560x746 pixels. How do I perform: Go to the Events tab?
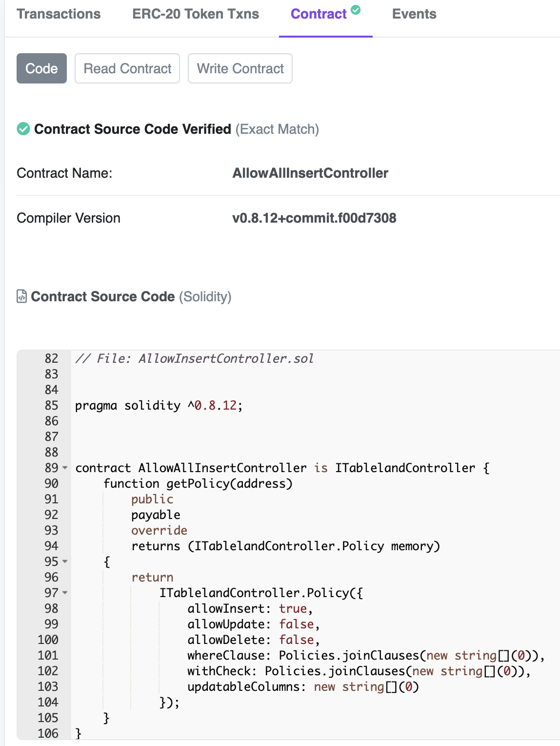point(414,14)
